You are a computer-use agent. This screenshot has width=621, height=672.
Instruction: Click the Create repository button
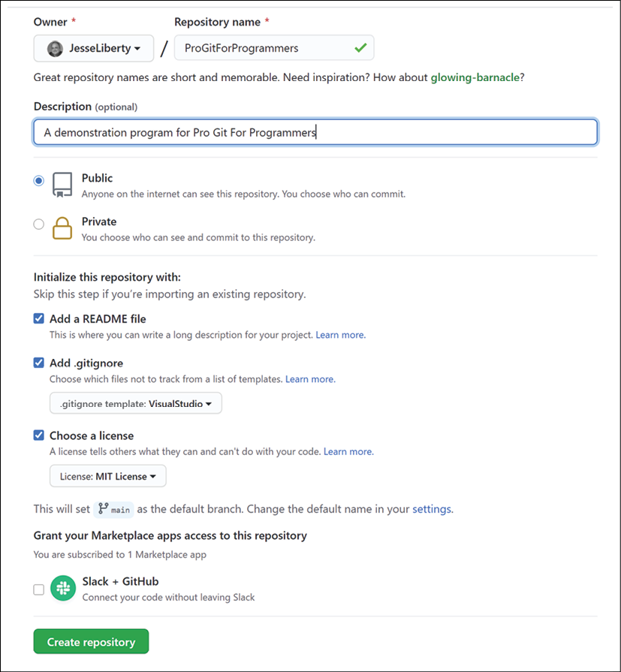(92, 641)
